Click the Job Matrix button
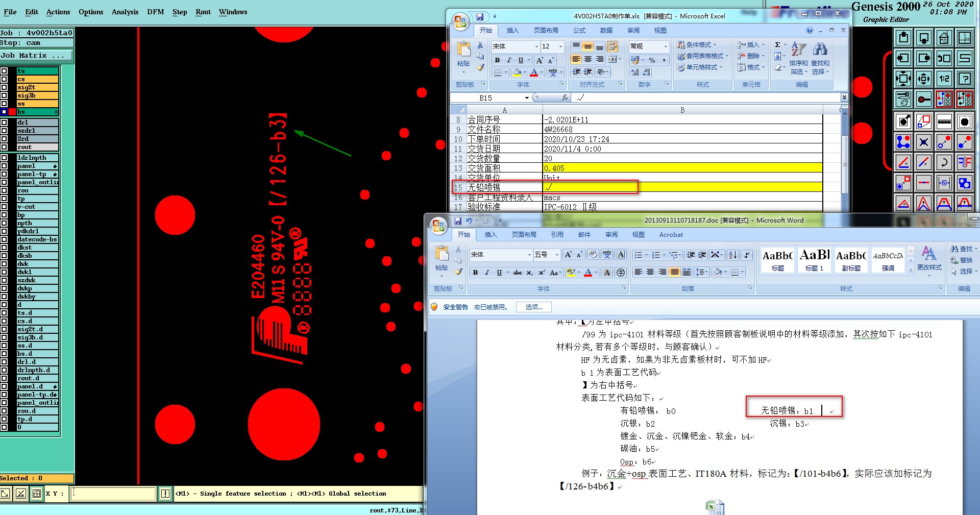The width and height of the screenshot is (980, 515). tap(36, 55)
